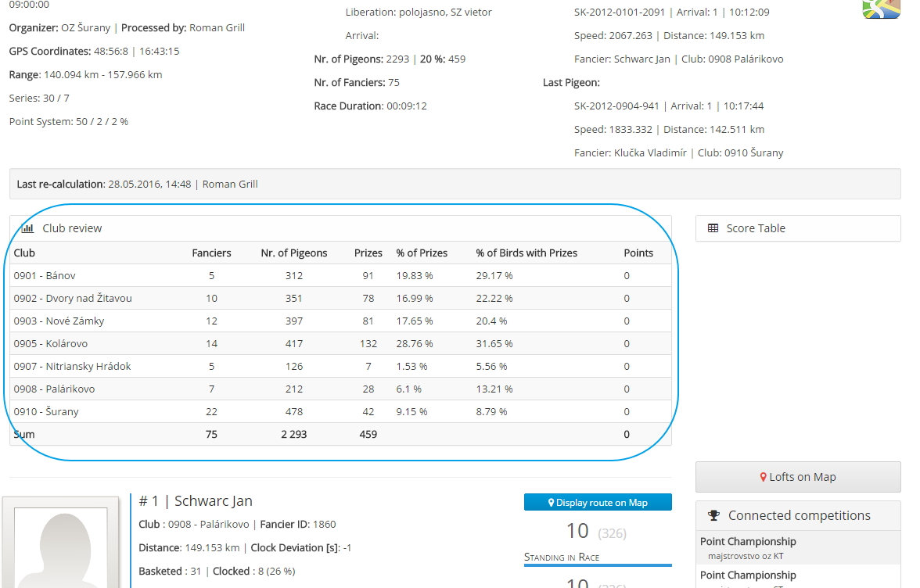
Task: Click the Nr. of Pigeons column header
Action: click(294, 253)
